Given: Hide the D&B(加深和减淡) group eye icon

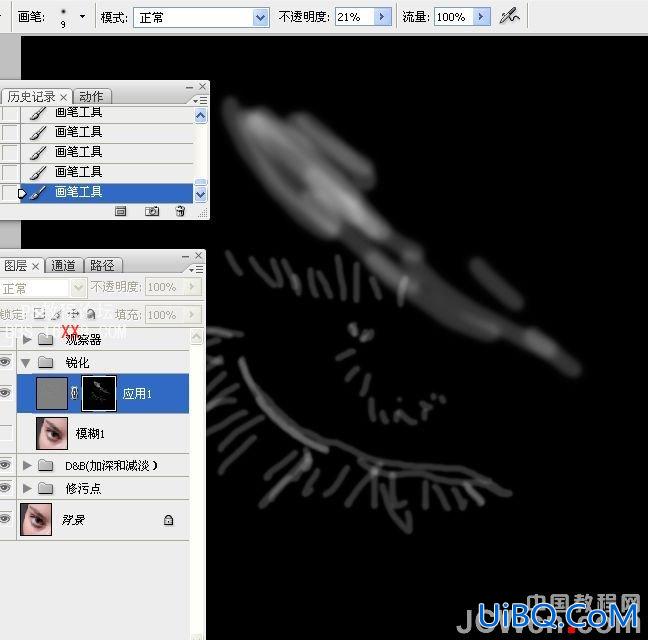Looking at the screenshot, I should pos(5,465).
